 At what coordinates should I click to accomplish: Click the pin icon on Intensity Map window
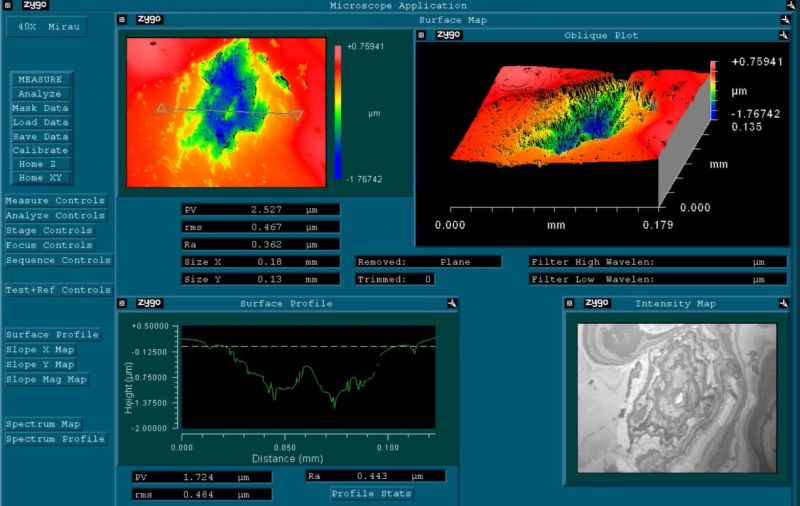[780, 303]
